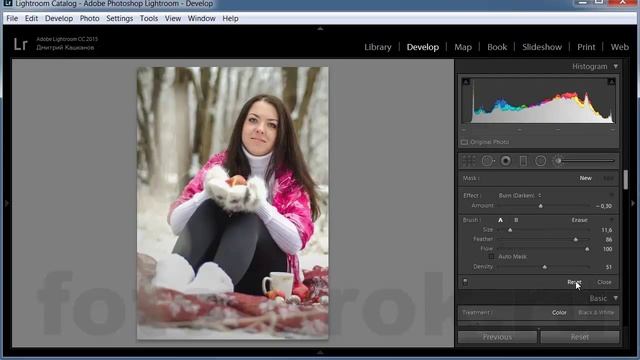
Task: Open the Help menu
Action: click(x=230, y=18)
